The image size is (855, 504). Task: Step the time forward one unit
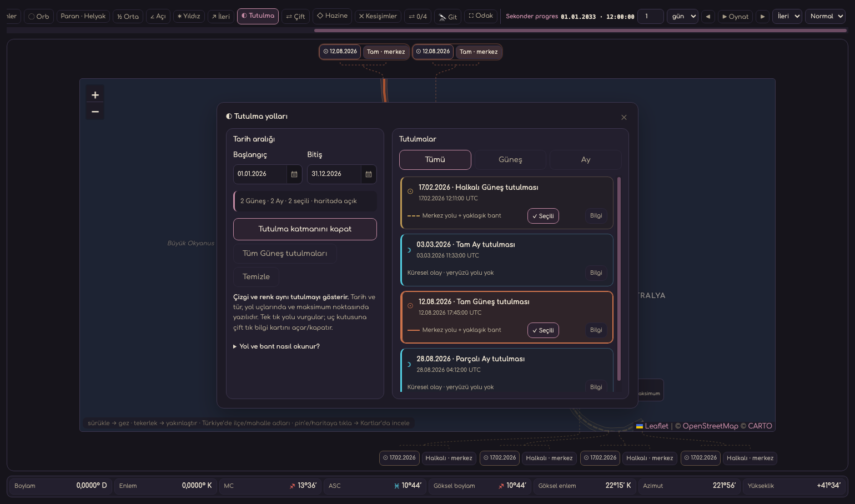click(x=763, y=17)
